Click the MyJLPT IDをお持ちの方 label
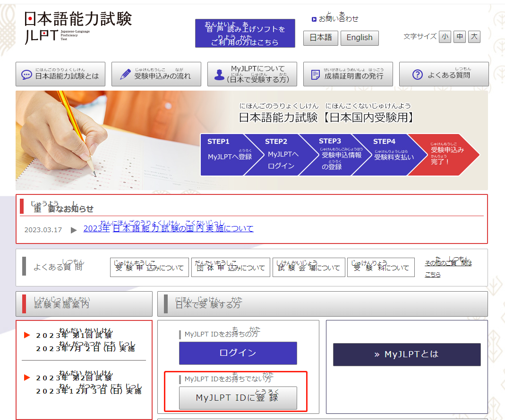The height and width of the screenshot is (420, 505). (222, 333)
